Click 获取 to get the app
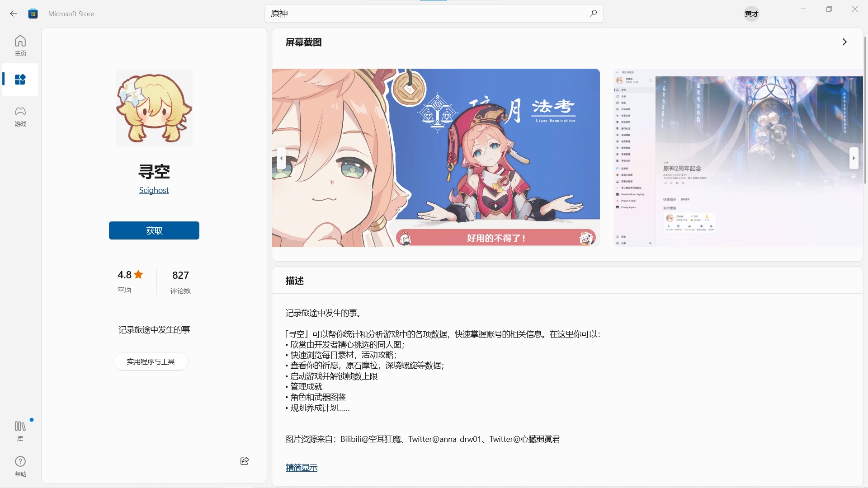Screen dimensions: 868x488 [154, 230]
